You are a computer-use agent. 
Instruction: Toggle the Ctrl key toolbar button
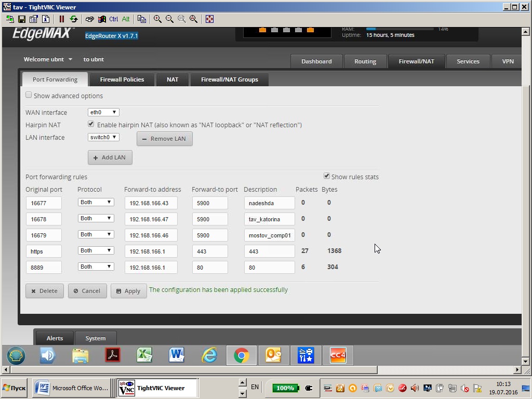(x=114, y=19)
